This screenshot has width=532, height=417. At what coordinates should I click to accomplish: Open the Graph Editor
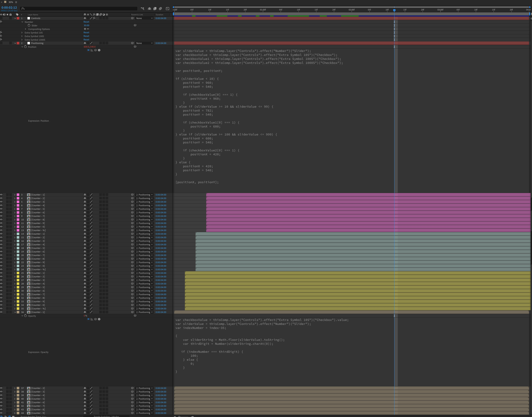(167, 9)
